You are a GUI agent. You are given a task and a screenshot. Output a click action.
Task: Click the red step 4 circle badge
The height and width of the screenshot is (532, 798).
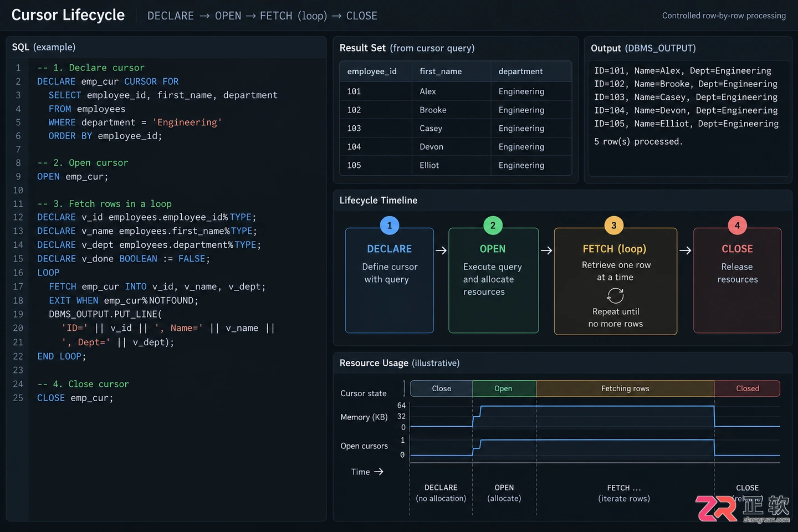point(737,226)
